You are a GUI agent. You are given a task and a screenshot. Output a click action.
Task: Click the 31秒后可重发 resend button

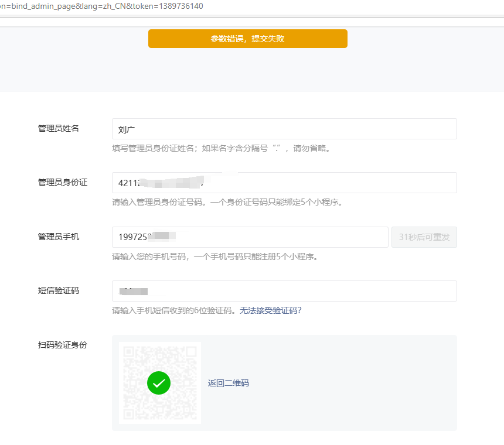coord(424,237)
